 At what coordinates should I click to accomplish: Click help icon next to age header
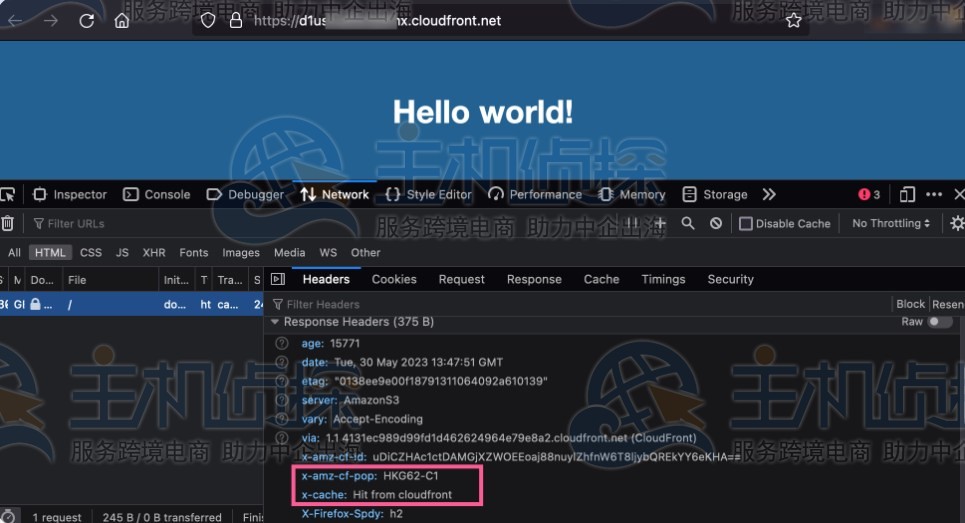coord(281,343)
